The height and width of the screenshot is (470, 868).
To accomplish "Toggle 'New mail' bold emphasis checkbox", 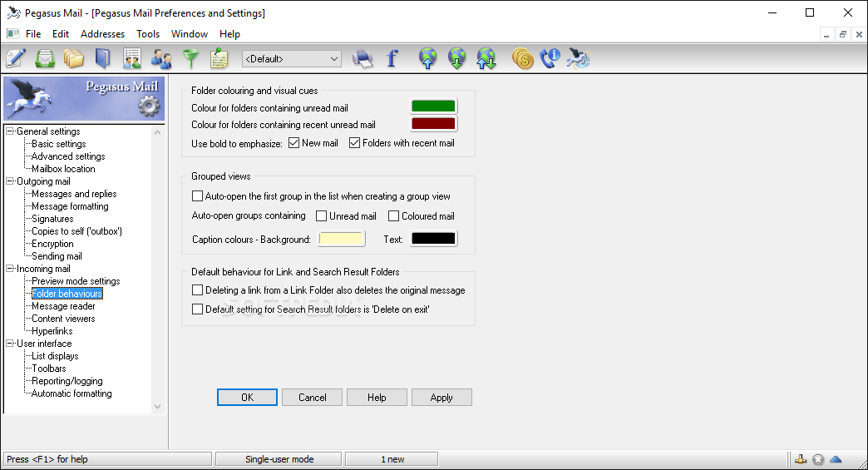I will tap(294, 143).
